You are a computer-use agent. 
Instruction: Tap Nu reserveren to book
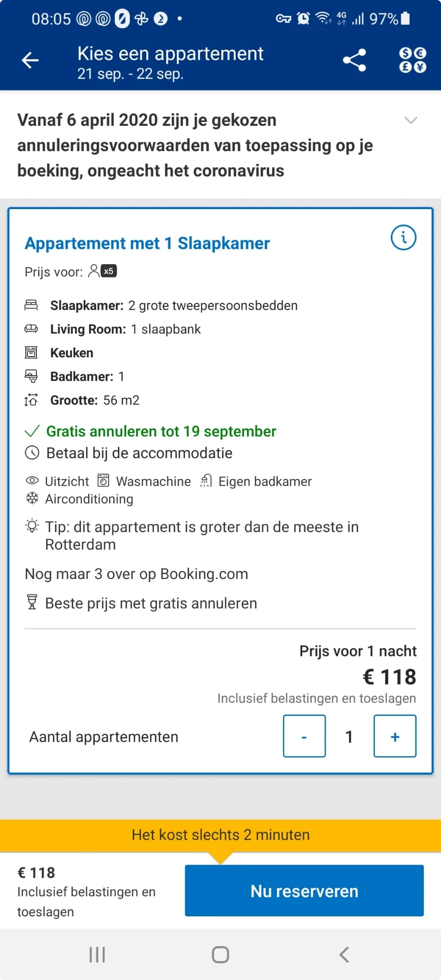click(x=304, y=891)
